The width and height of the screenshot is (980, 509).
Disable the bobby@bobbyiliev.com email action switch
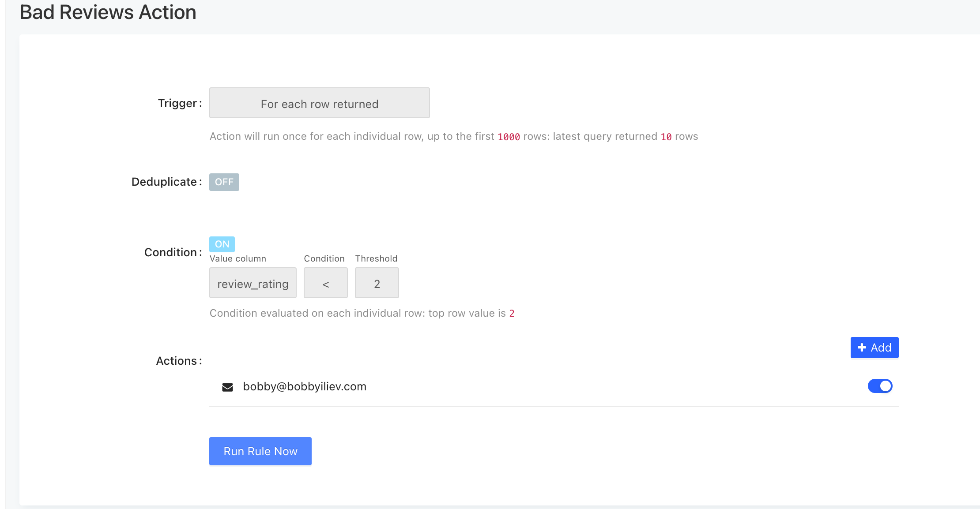click(x=880, y=386)
